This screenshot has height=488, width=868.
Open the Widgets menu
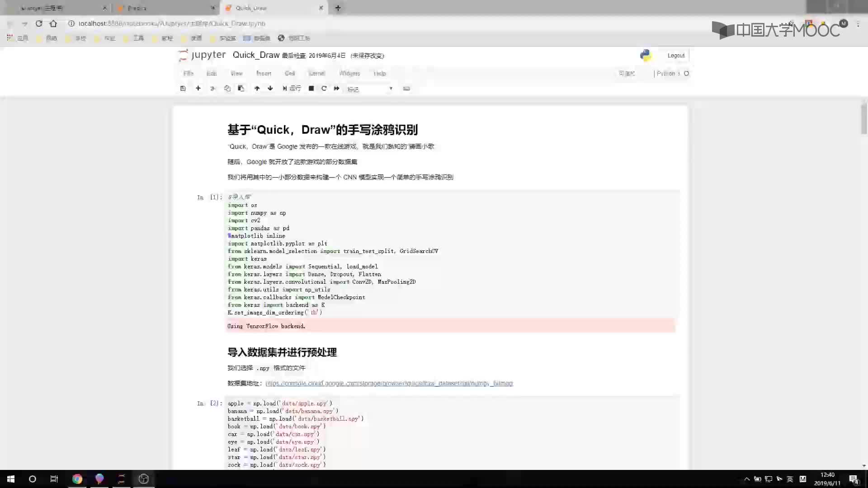tap(349, 73)
